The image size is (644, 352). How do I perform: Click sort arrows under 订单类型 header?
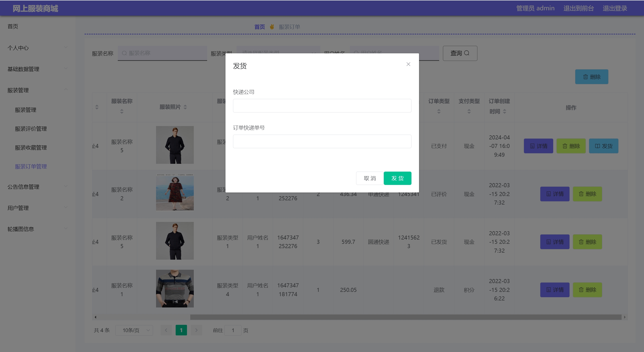439,111
